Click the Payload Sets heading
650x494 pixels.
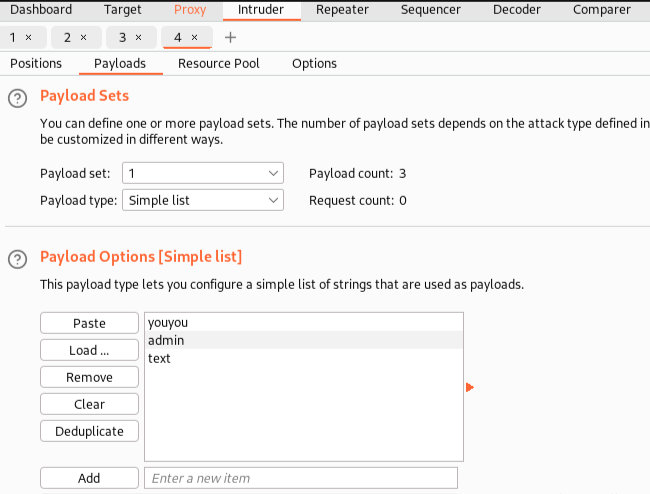tap(85, 96)
